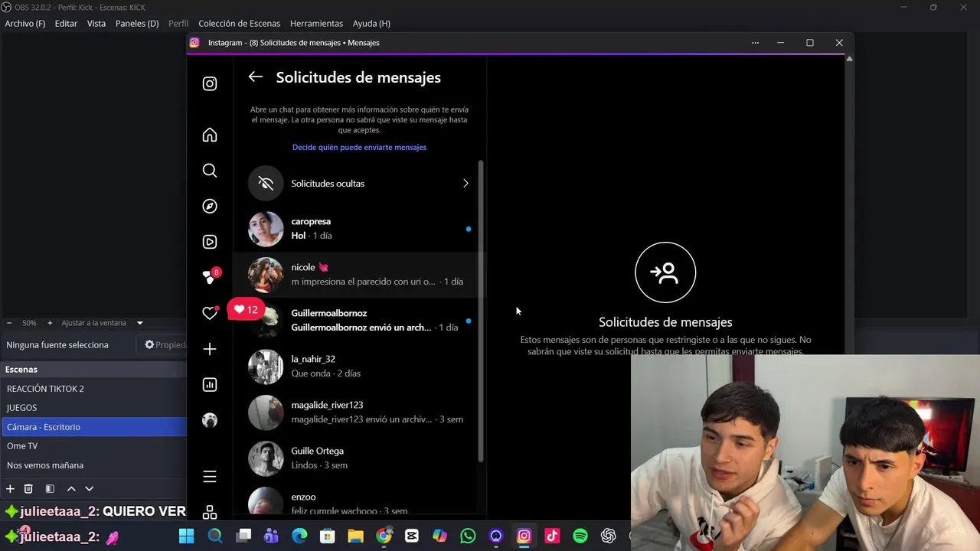Click 'Decide quién puede enviarte mensajes' link

359,147
